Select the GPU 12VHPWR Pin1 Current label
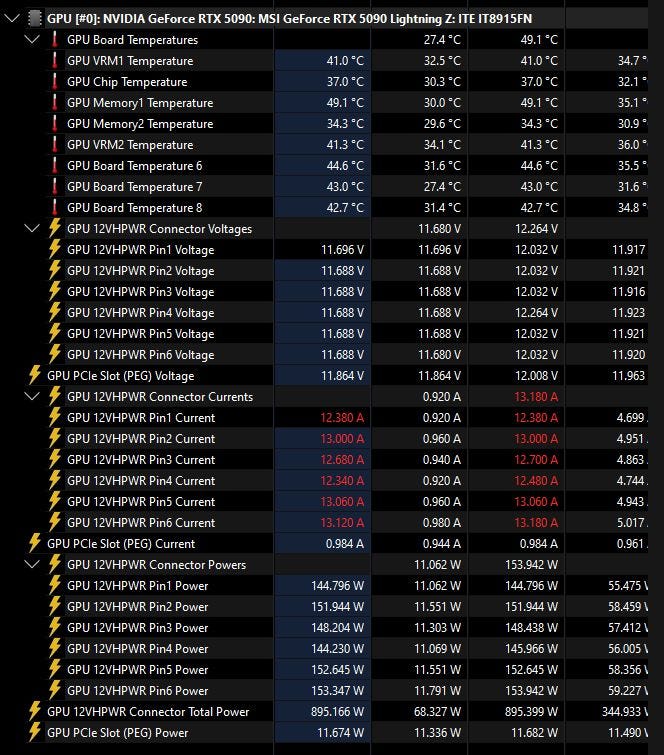The image size is (664, 755). (141, 417)
